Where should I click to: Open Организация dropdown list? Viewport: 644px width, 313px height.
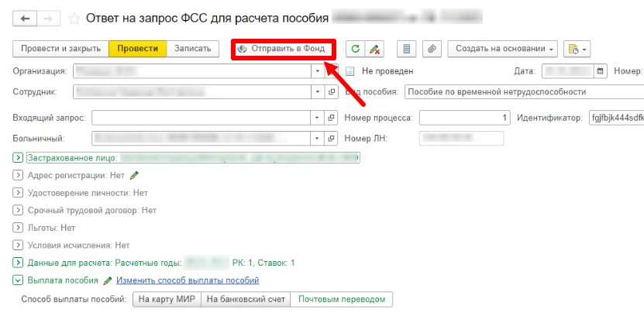tap(318, 71)
